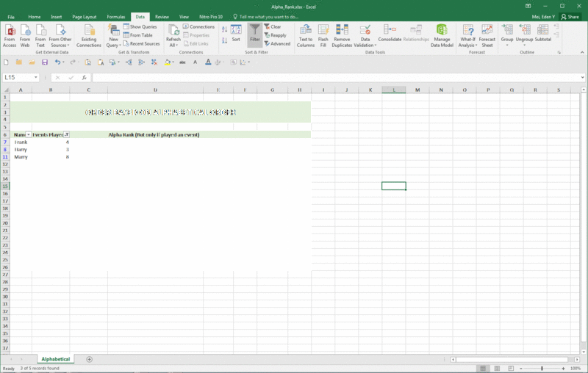Switch to the Home tab
Viewport: 588px width, 373px height.
coord(34,17)
